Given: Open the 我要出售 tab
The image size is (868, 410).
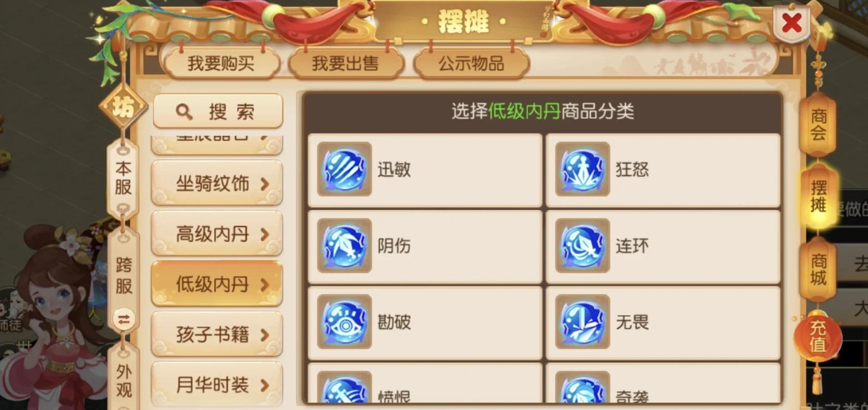Looking at the screenshot, I should pyautogui.click(x=345, y=63).
